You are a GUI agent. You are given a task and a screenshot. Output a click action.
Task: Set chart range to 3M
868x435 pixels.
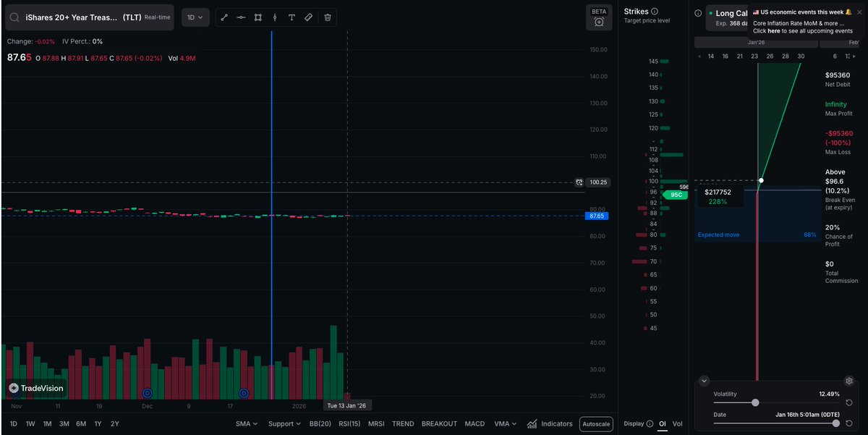coord(64,424)
